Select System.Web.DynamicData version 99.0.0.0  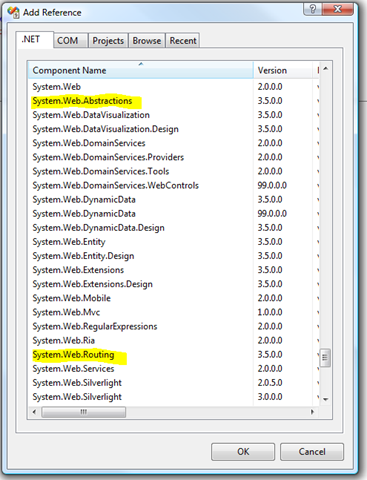click(173, 214)
